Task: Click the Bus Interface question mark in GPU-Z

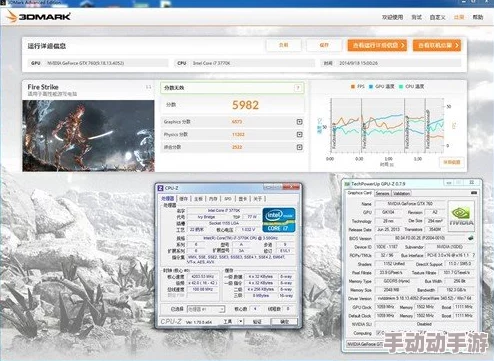Action: point(473,255)
